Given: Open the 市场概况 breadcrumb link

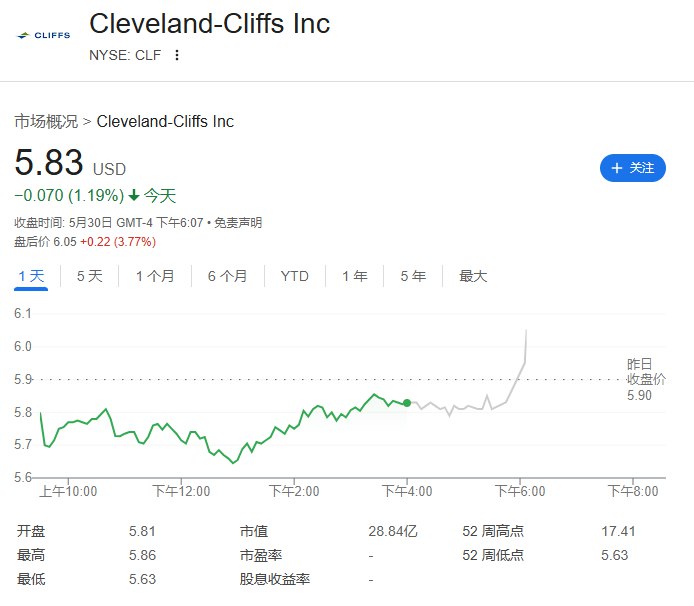Looking at the screenshot, I should point(46,121).
